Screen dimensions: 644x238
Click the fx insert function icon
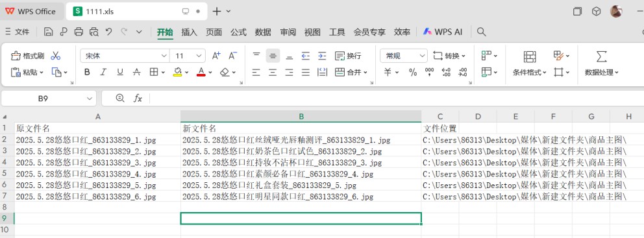[138, 99]
